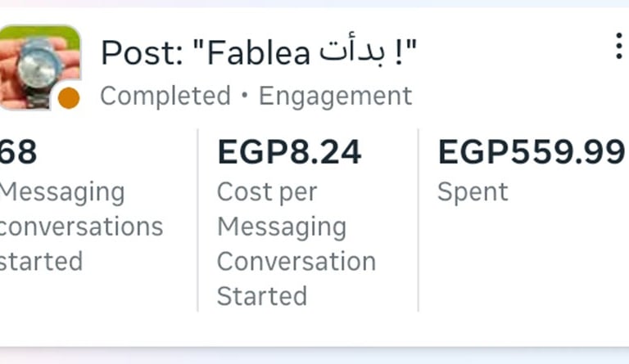Viewport: 629px width, 364px height.
Task: Open the three-dot more options menu
Action: tap(618, 47)
